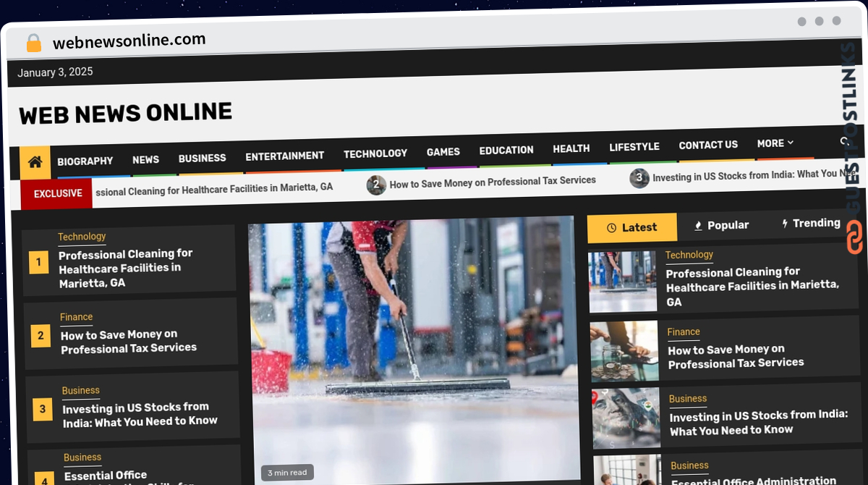Viewport: 868px width, 485px height.
Task: Go to the CONTACT US page
Action: 708,145
